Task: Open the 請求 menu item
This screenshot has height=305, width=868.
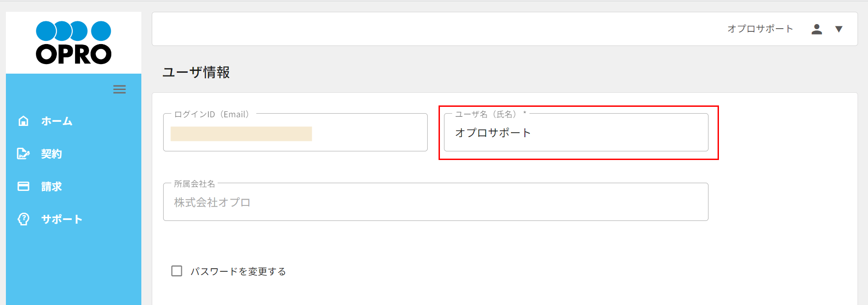Action: 51,187
